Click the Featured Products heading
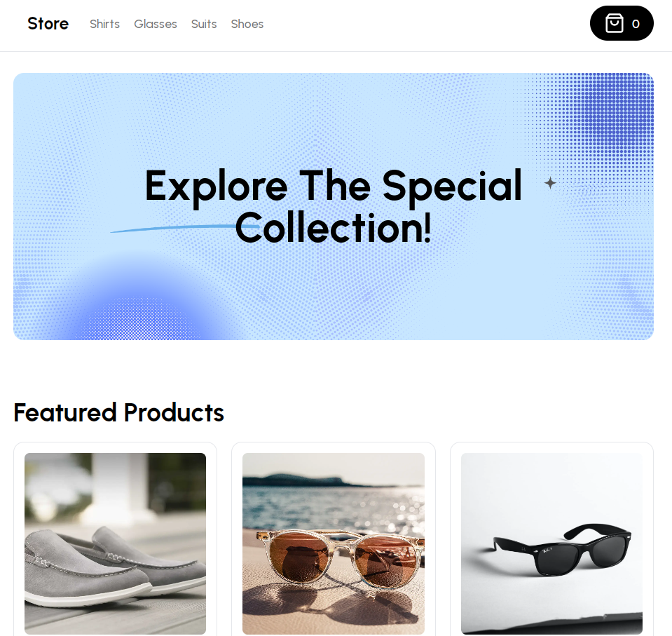Viewport: 672px width, 636px height. coord(118,412)
